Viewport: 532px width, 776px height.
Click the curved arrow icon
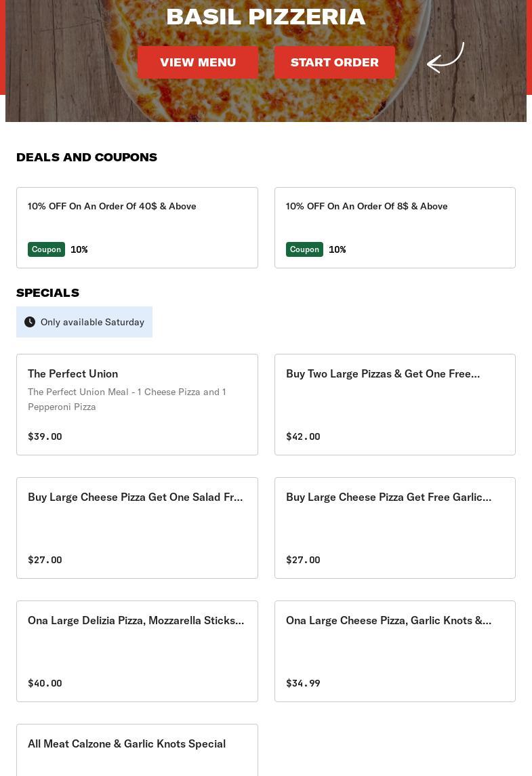[445, 58]
